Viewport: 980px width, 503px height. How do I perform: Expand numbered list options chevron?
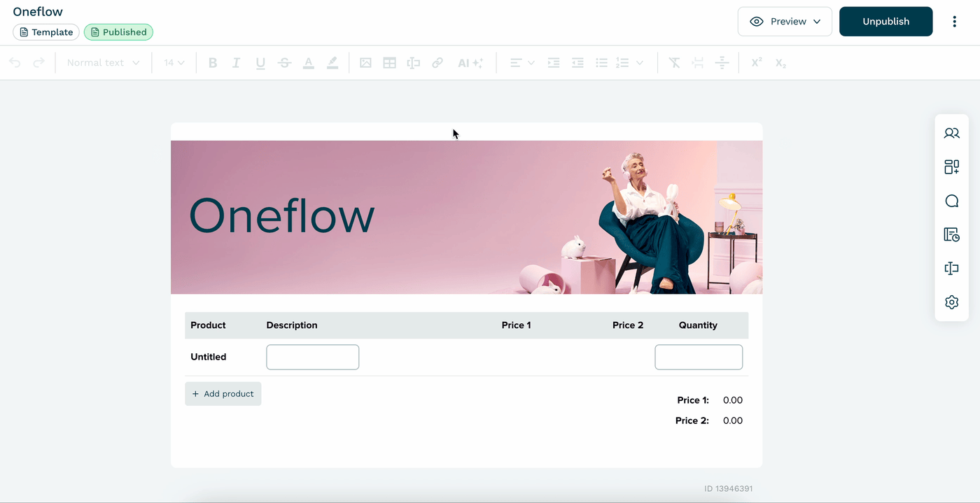point(640,63)
